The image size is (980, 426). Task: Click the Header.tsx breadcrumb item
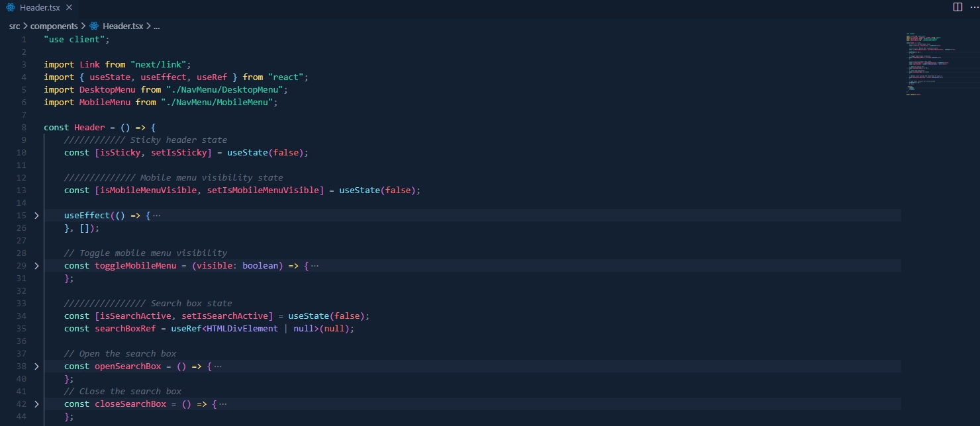[122, 26]
